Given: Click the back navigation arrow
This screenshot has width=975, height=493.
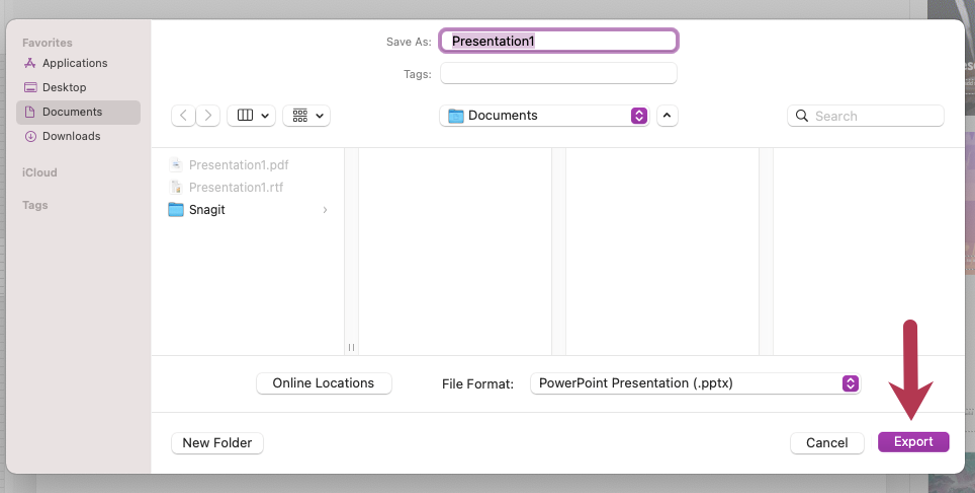Looking at the screenshot, I should (x=184, y=116).
